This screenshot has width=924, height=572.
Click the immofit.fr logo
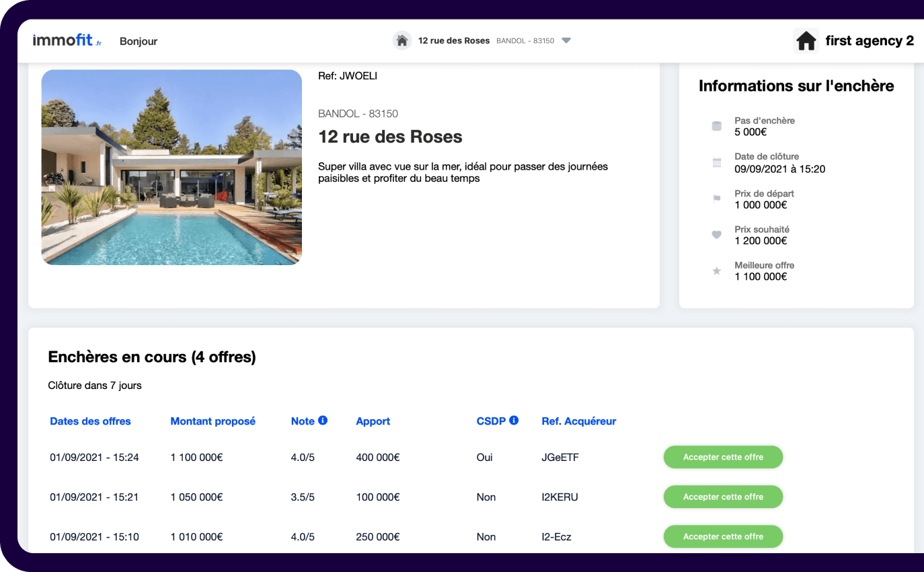(x=67, y=41)
